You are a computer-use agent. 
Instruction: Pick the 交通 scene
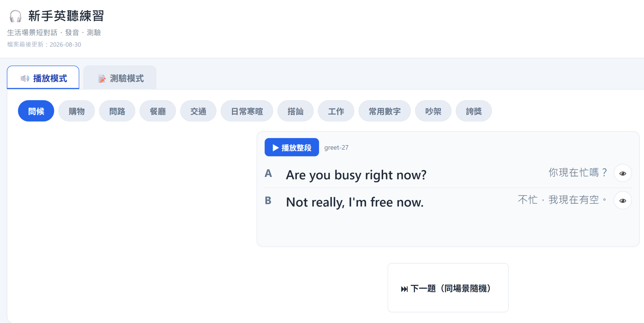[x=198, y=111]
